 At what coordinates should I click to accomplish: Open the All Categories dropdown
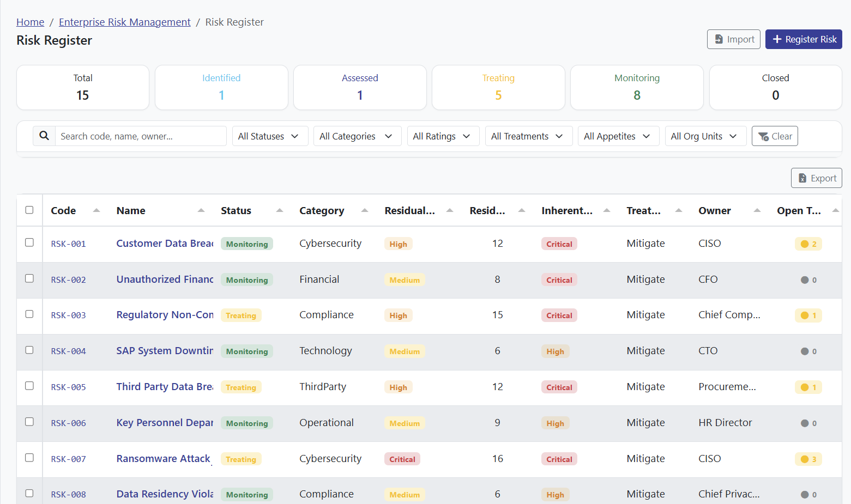click(357, 136)
